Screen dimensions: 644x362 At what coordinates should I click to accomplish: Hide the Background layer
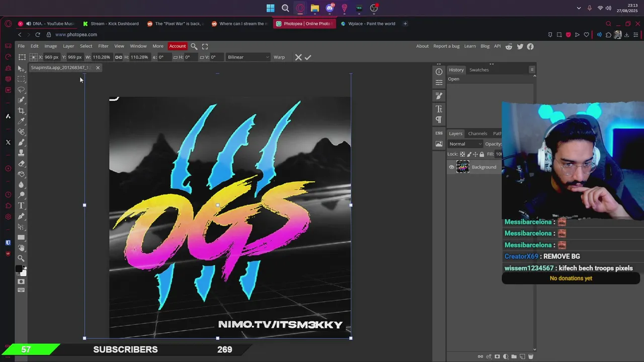click(451, 167)
